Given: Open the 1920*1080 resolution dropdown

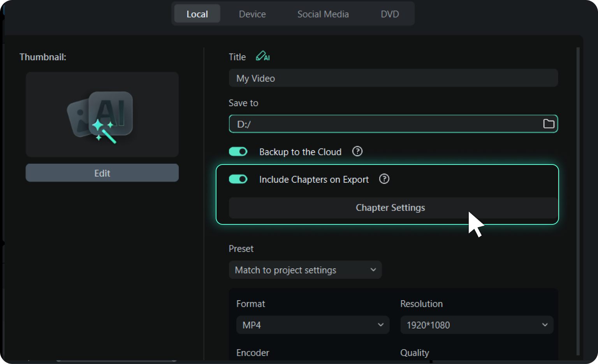Looking at the screenshot, I should (477, 325).
